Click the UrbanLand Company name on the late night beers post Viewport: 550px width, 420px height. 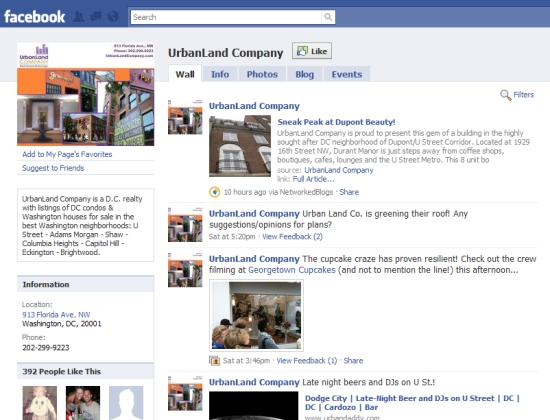254,382
